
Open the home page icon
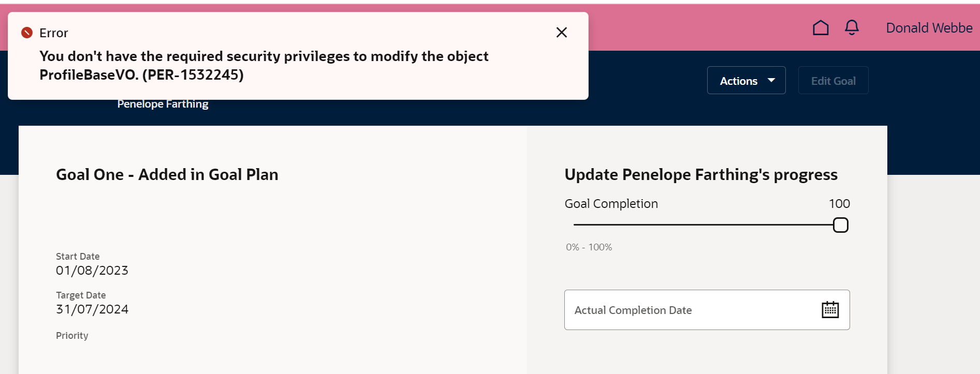click(x=821, y=27)
